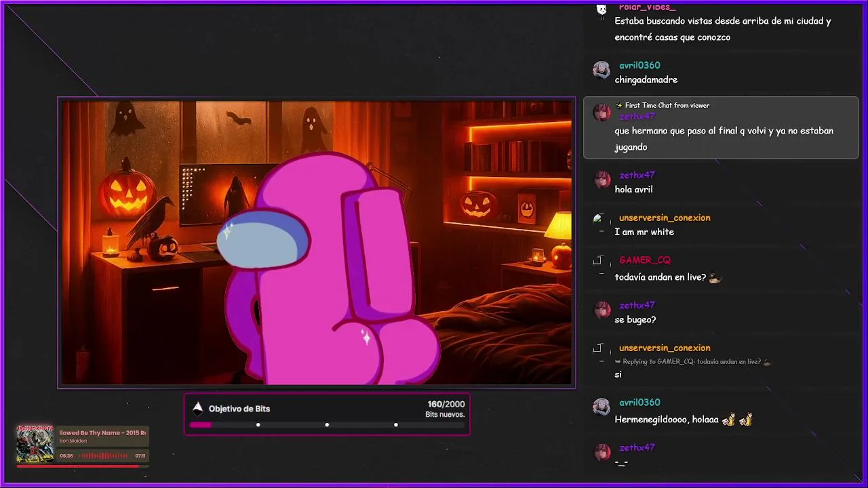This screenshot has width=868, height=488.
Task: Click Replying to GAMER_CQ quoted line
Action: [x=692, y=361]
